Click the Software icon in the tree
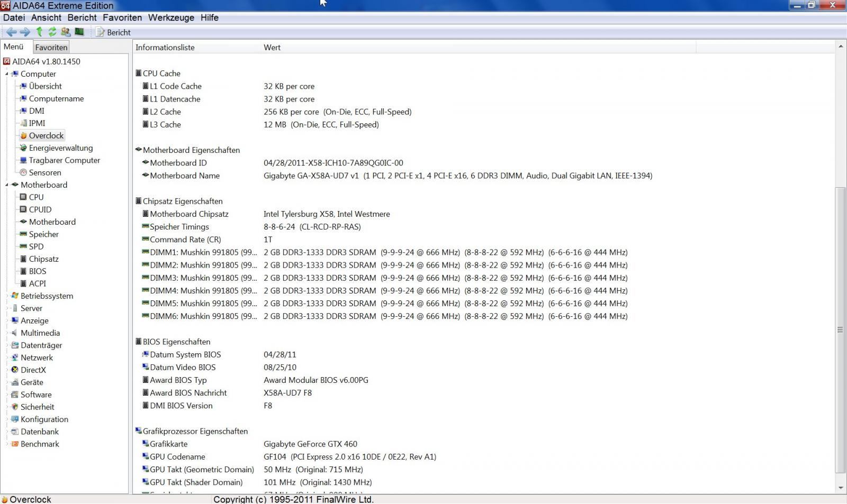Image resolution: width=847 pixels, height=504 pixels. point(15,395)
